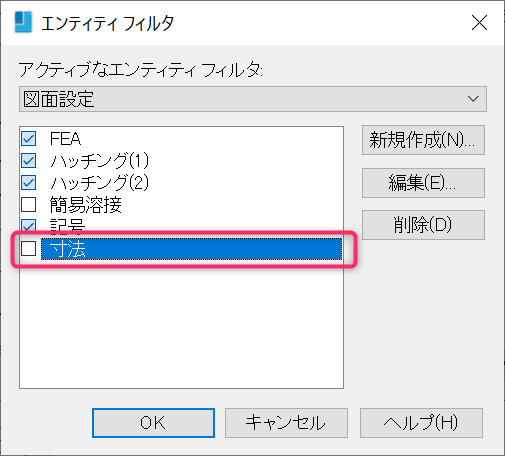Click the 新規作成(N)... button
This screenshot has height=456, width=505.
(x=423, y=140)
